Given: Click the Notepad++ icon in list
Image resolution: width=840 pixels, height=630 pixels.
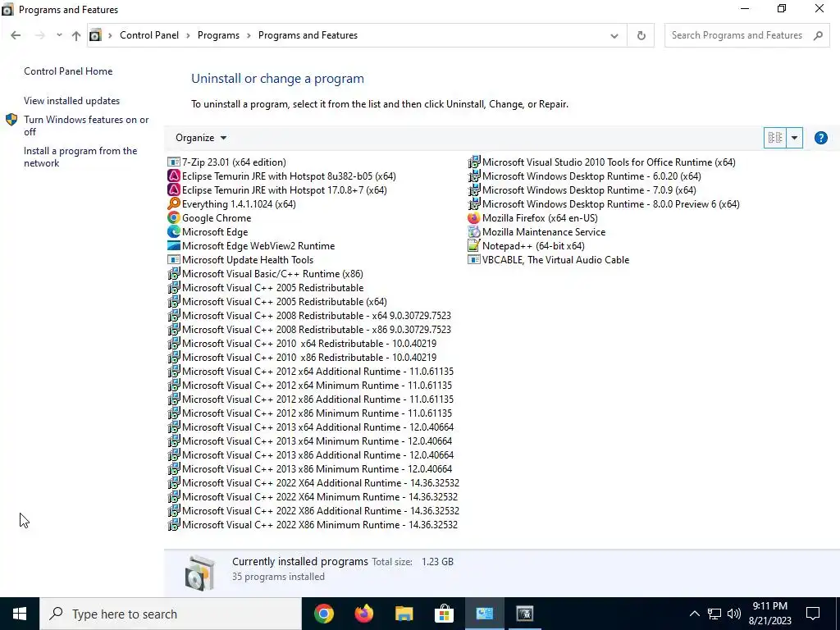Looking at the screenshot, I should 473,245.
